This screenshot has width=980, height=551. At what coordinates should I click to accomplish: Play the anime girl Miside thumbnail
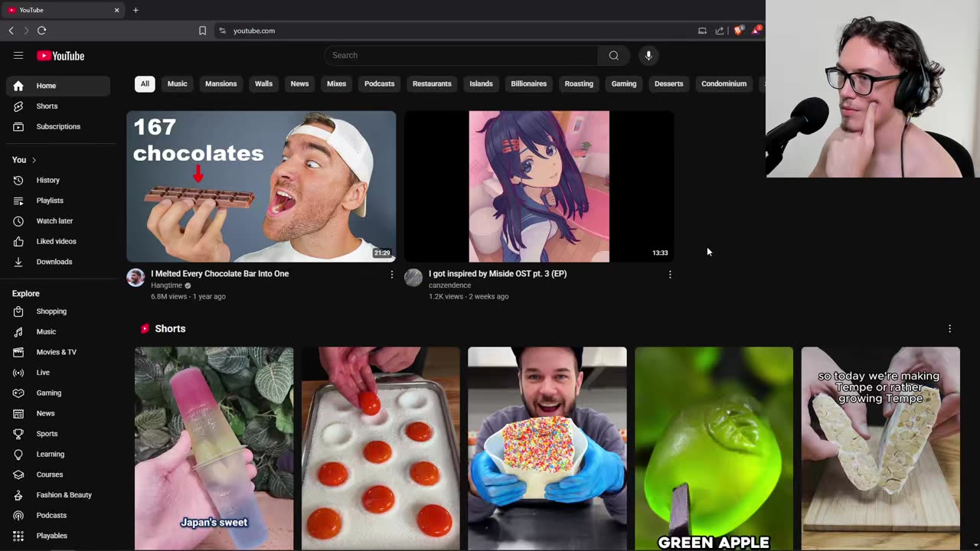[539, 187]
